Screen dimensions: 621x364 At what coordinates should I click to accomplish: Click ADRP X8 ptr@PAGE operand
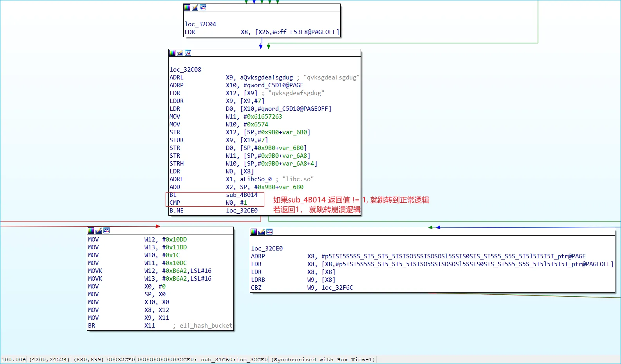pyautogui.click(x=453, y=256)
